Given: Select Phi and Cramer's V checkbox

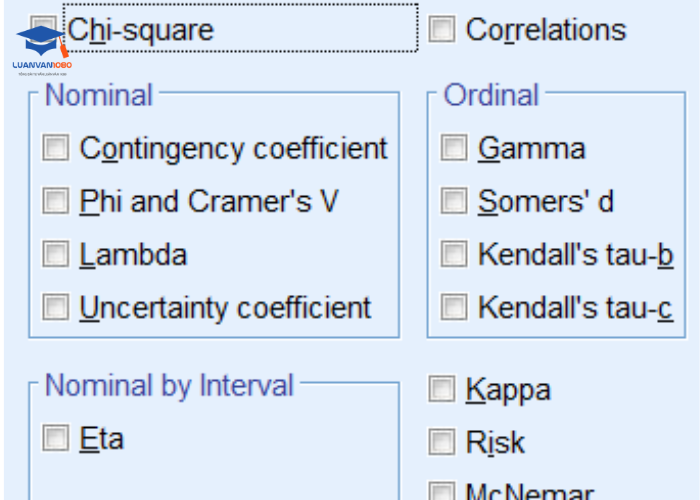Looking at the screenshot, I should (x=56, y=201).
